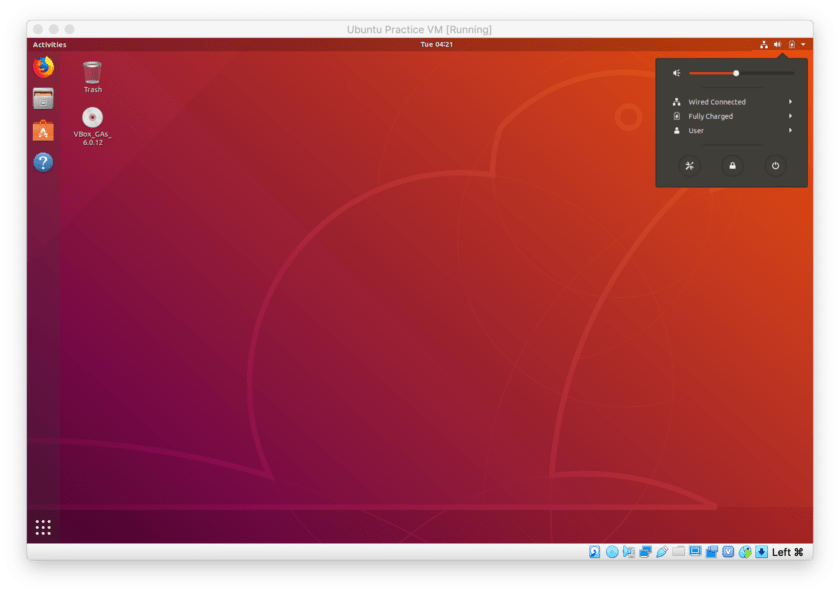Click the volume icon in top bar

point(777,44)
